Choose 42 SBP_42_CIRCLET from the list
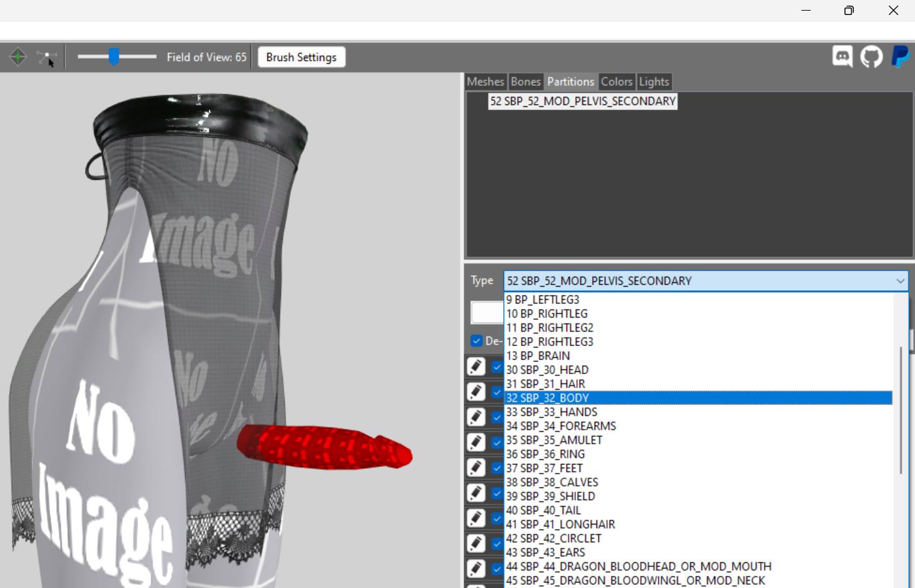This screenshot has width=915, height=588. (699, 538)
